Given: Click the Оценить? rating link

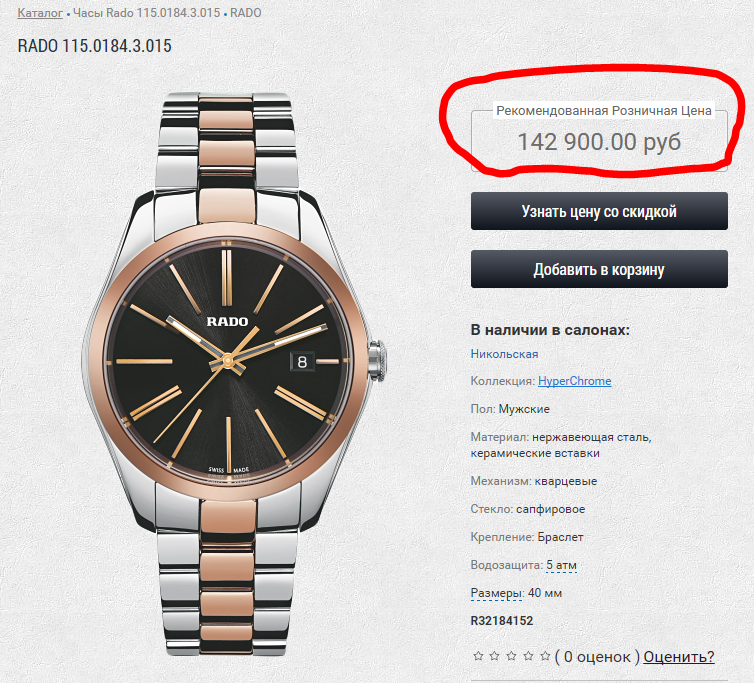Looking at the screenshot, I should click(x=678, y=657).
